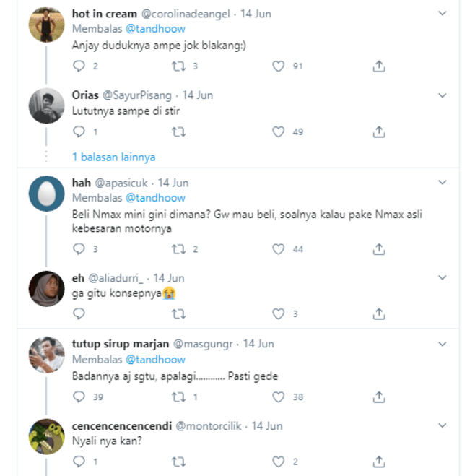Open hah's egg avatar

click(46, 194)
